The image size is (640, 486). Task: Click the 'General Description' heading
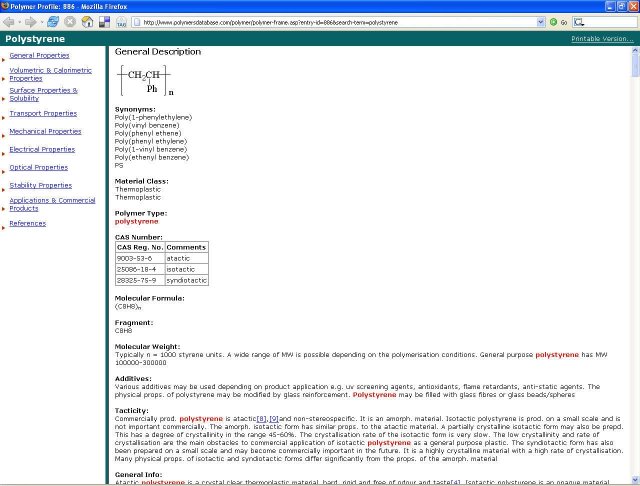click(x=158, y=52)
